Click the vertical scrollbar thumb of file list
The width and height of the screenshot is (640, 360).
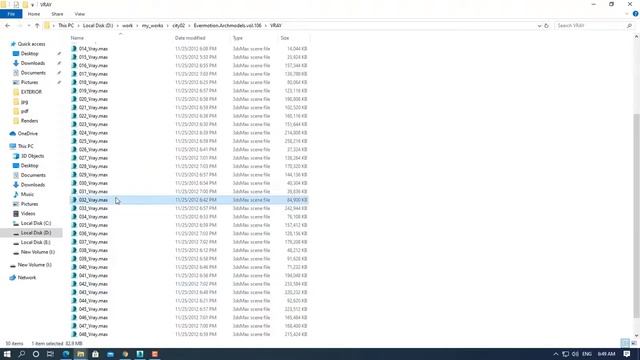coord(636,216)
